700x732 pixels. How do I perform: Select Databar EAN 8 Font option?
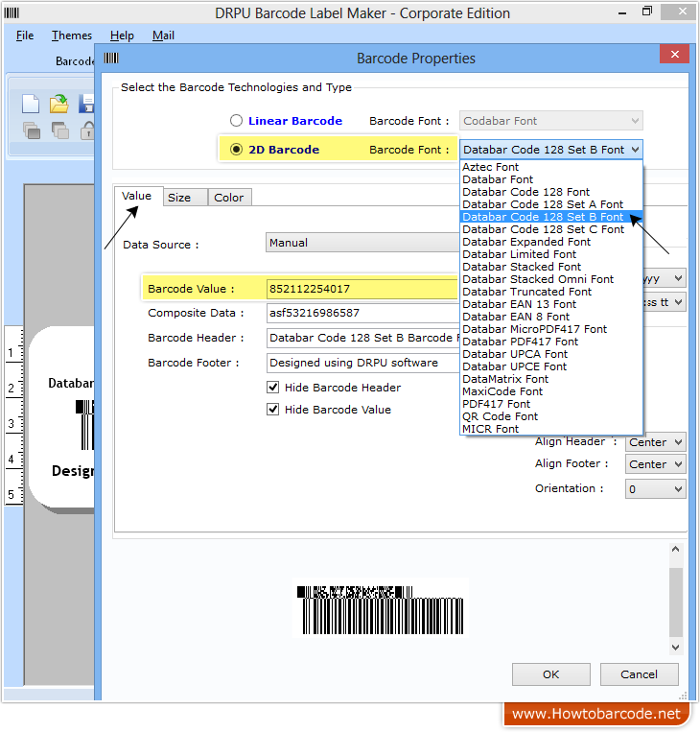(x=550, y=317)
